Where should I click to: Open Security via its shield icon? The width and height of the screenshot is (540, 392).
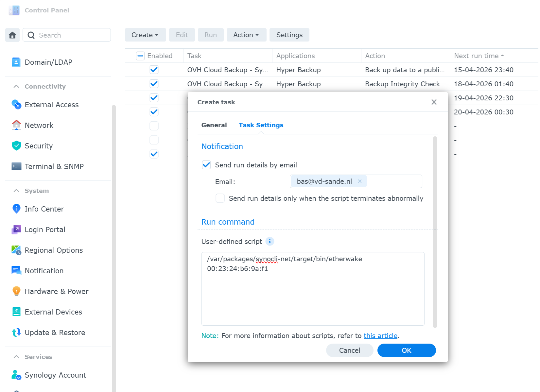pyautogui.click(x=16, y=146)
